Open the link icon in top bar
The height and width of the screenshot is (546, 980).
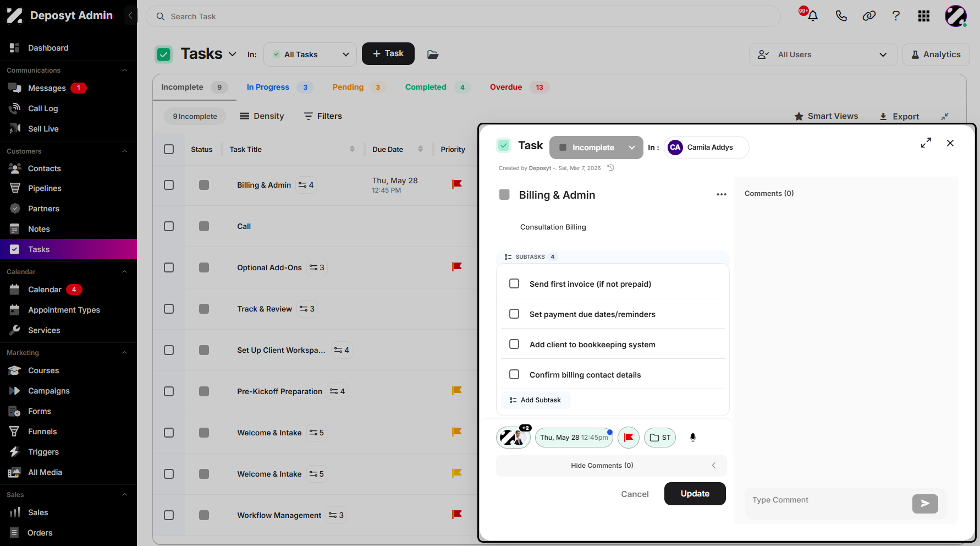click(x=869, y=16)
